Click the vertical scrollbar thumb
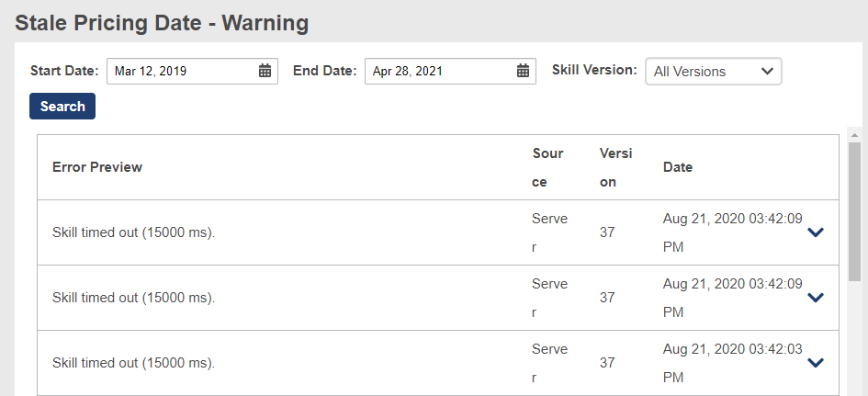This screenshot has height=396, width=868. (854, 211)
